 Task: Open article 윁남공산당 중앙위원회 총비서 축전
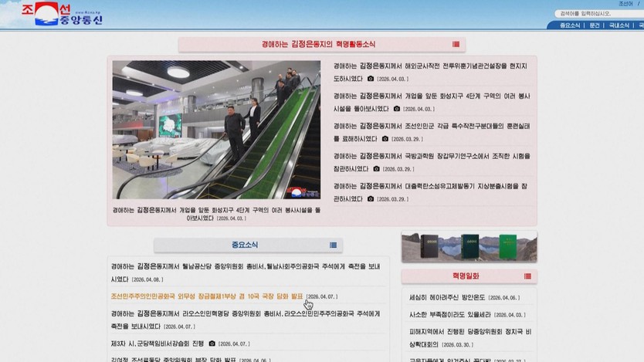point(246,272)
